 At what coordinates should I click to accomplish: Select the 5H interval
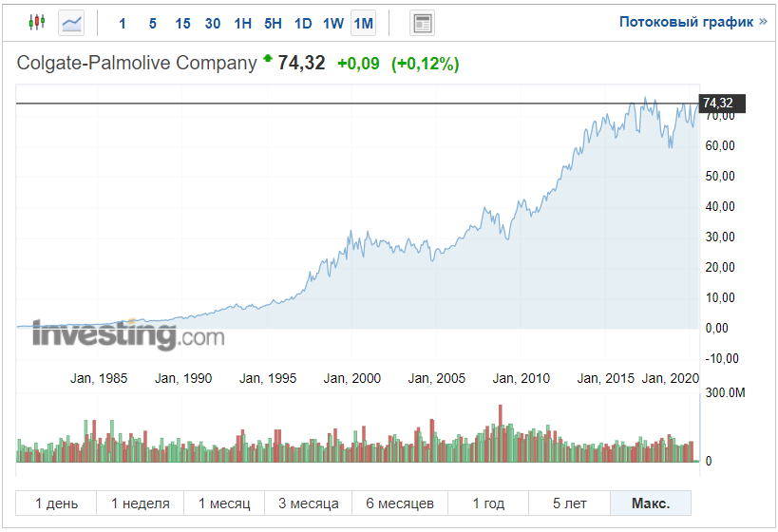273,23
